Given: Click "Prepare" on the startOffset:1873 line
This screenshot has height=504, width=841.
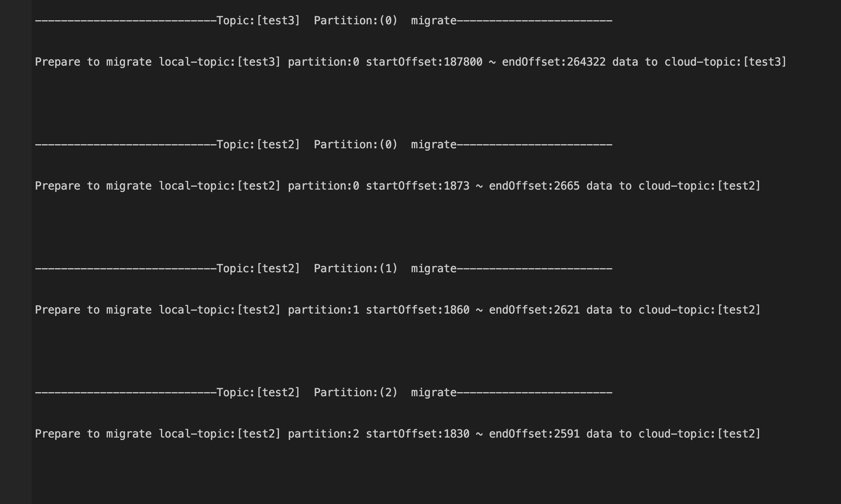Looking at the screenshot, I should click(x=58, y=186).
